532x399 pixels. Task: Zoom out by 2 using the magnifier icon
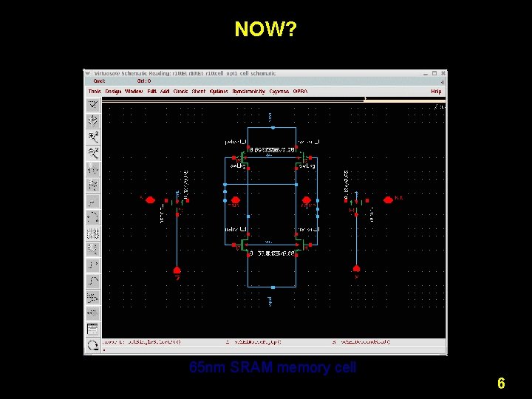[x=92, y=153]
